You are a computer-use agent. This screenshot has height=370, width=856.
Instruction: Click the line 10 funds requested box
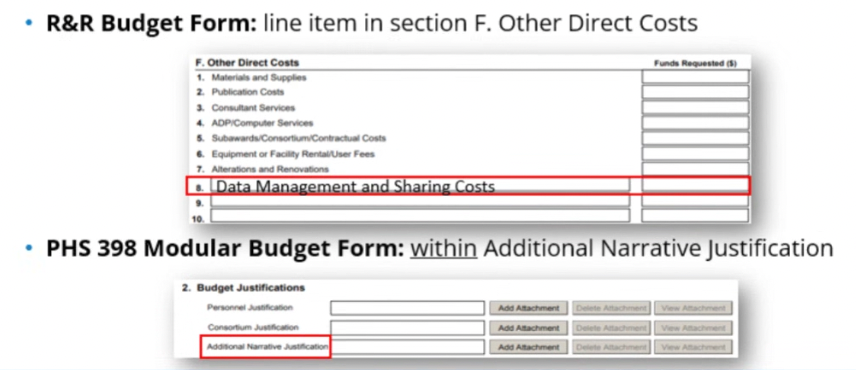[x=695, y=216]
